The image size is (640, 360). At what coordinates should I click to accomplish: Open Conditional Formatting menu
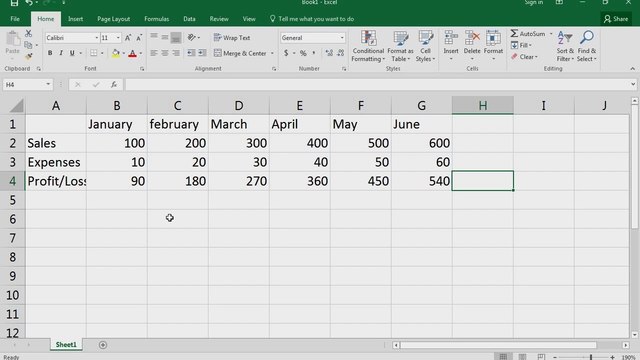coord(368,46)
